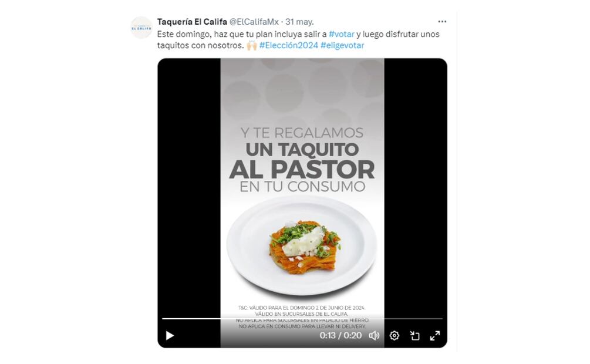Image resolution: width=590 pixels, height=364 pixels.
Task: Click the tweet body text
Action: [x=298, y=40]
